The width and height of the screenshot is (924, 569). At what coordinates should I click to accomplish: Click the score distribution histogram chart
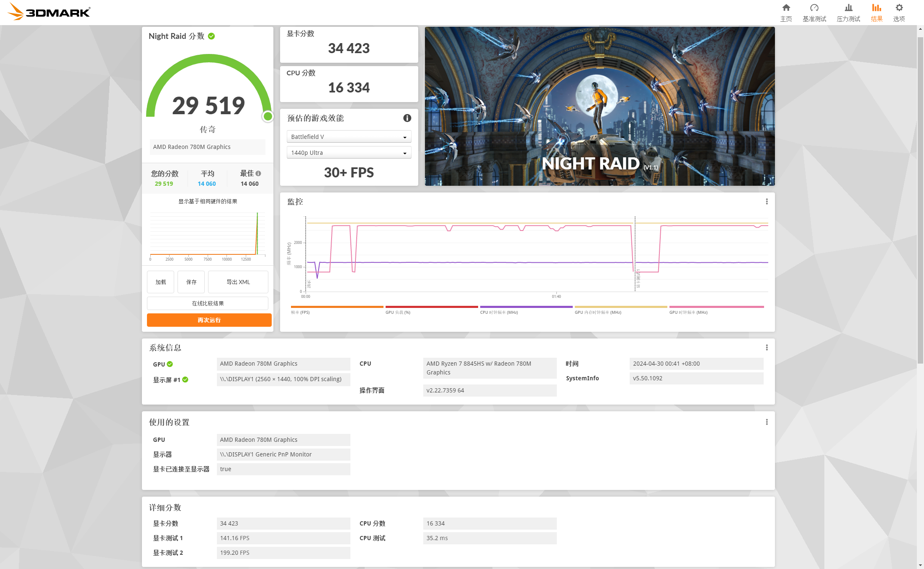(x=208, y=236)
